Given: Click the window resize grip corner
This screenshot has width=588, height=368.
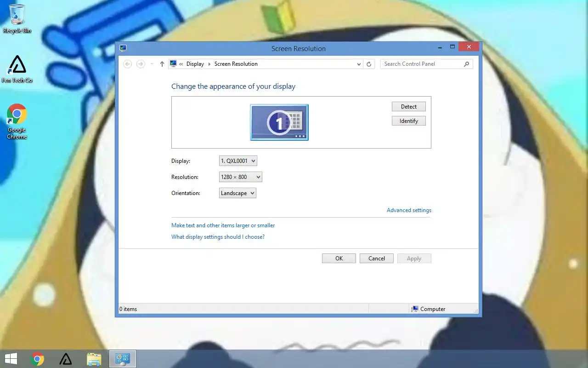Looking at the screenshot, I should point(475,310).
